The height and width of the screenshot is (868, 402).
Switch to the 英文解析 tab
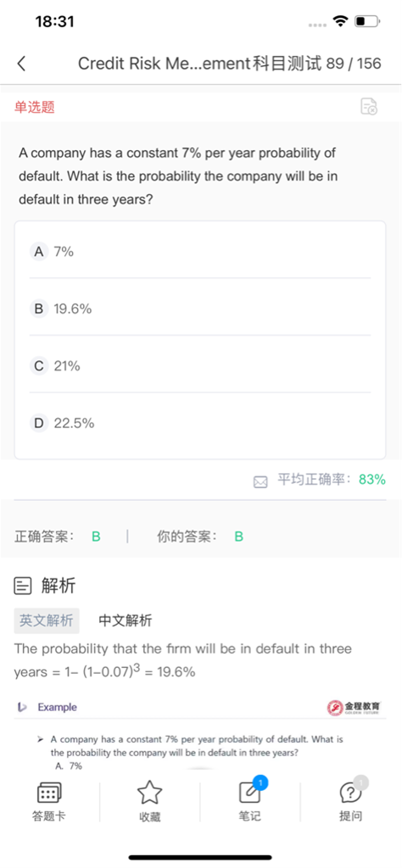point(47,620)
